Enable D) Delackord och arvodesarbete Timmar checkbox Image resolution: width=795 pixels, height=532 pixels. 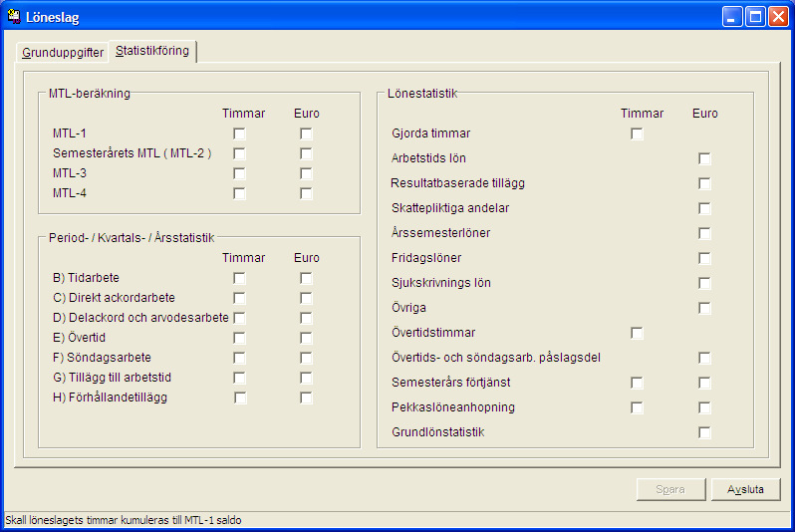pyautogui.click(x=239, y=318)
